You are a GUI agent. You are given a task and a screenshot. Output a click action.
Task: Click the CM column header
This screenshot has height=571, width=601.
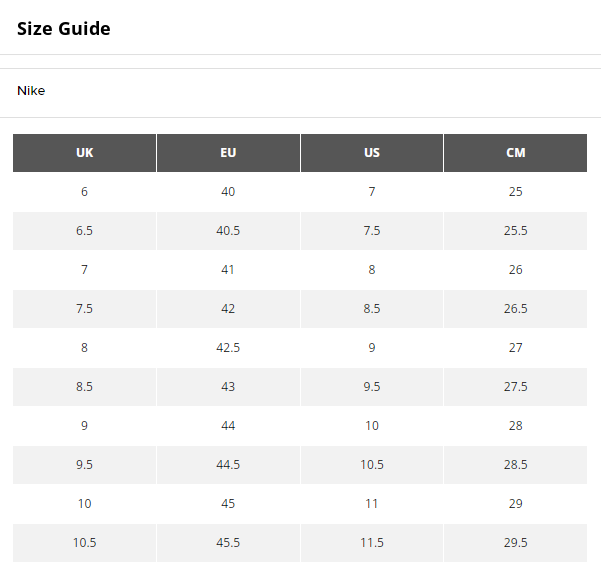pos(516,153)
